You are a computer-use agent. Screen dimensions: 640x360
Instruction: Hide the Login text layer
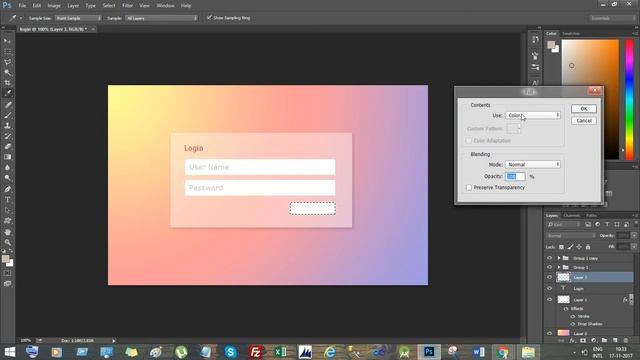coord(549,288)
